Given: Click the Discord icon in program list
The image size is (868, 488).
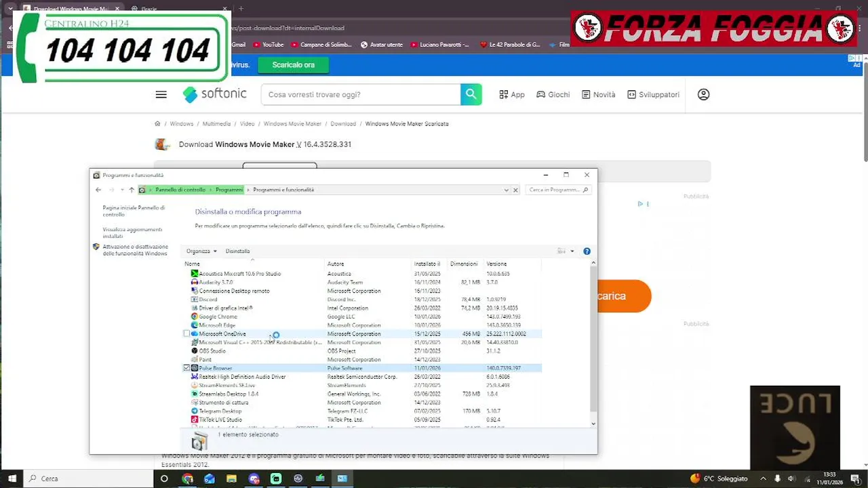Looking at the screenshot, I should pyautogui.click(x=195, y=300).
